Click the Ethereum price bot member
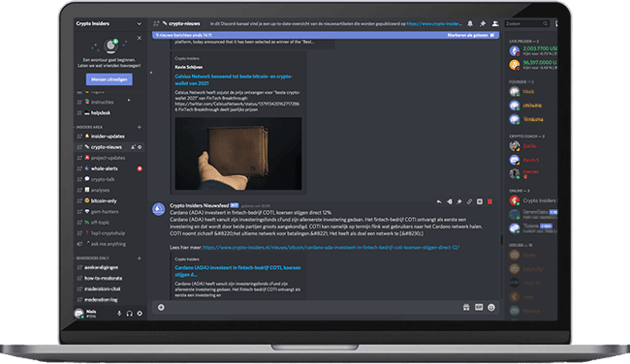The height and width of the screenshot is (364, 630). [x=533, y=50]
